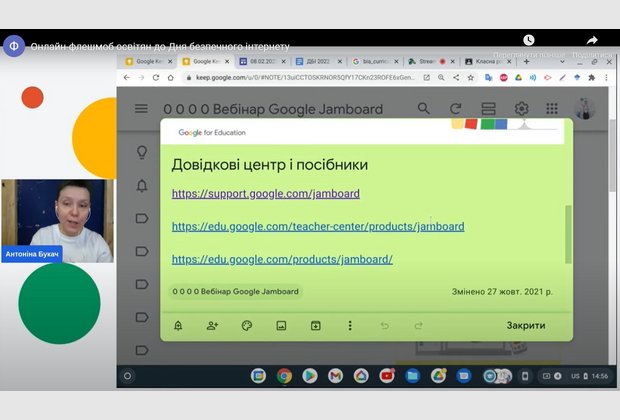620x420 pixels.
Task: Open the note's three-dot More menu
Action: click(x=350, y=326)
